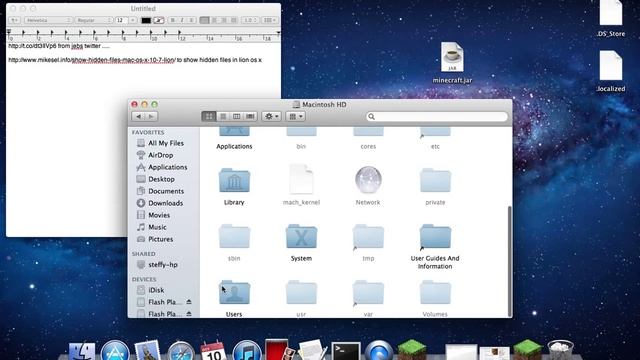Screen dimensions: 640x360
Task: Click the font size 12 field
Action: (121, 20)
